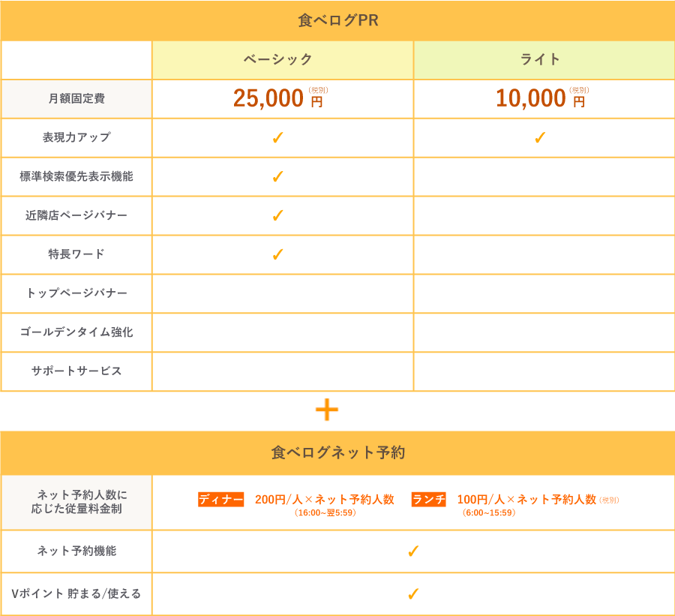Click the ディナー orange badge
675x616 pixels.
pyautogui.click(x=220, y=500)
